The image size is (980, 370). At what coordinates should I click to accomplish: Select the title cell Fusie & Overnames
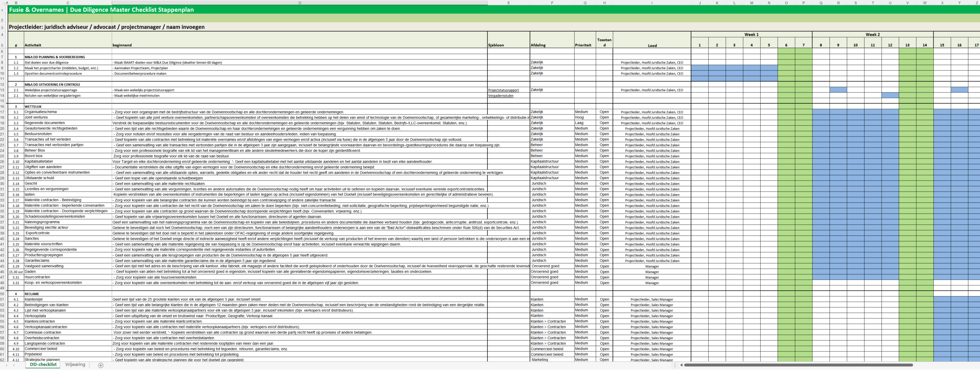[x=101, y=10]
